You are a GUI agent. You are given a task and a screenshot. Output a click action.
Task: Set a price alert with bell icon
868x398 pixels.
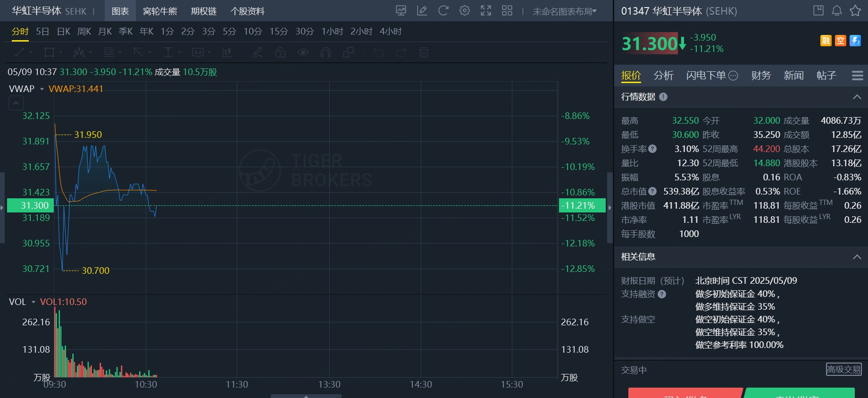click(837, 10)
